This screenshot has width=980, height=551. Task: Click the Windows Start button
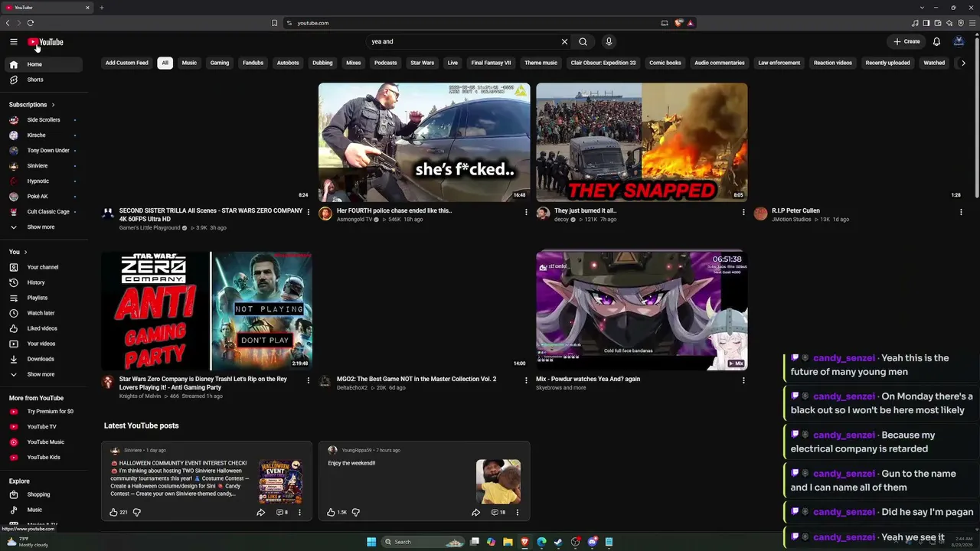[371, 542]
